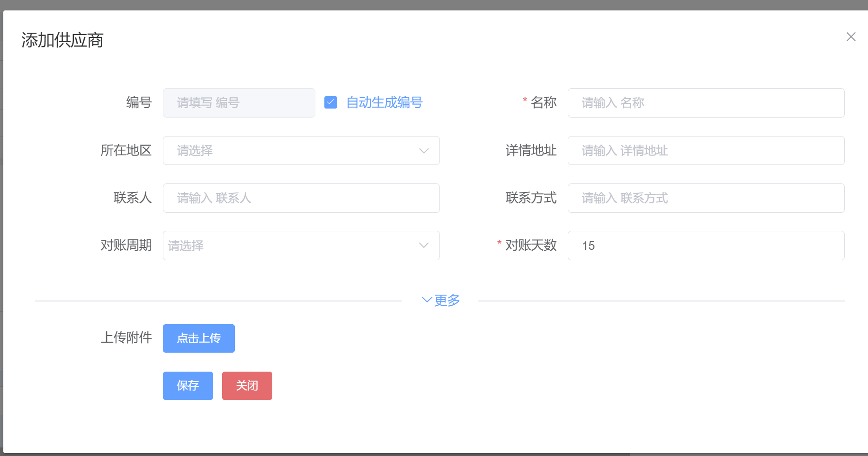Close the 添加供应商 dialog with X icon
Image resolution: width=868 pixels, height=456 pixels.
(850, 37)
